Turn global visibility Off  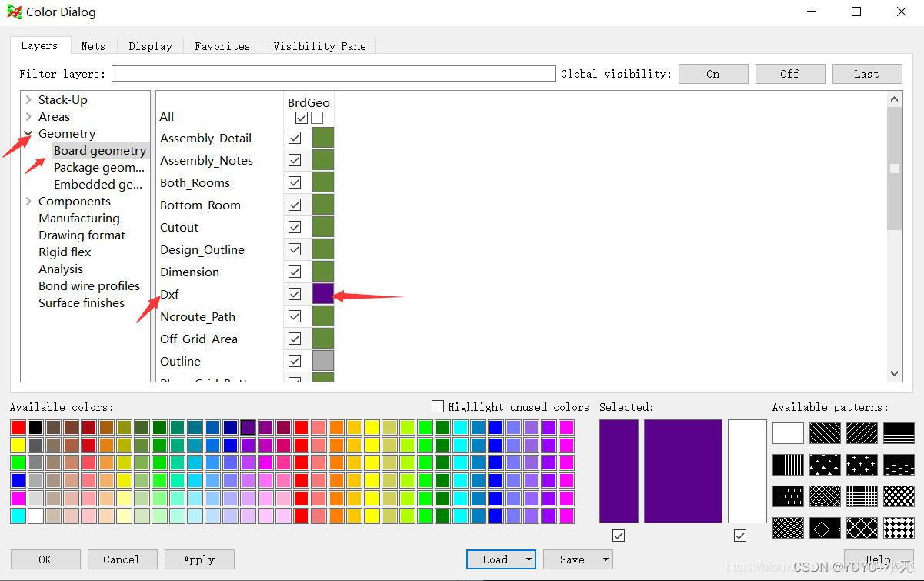789,74
